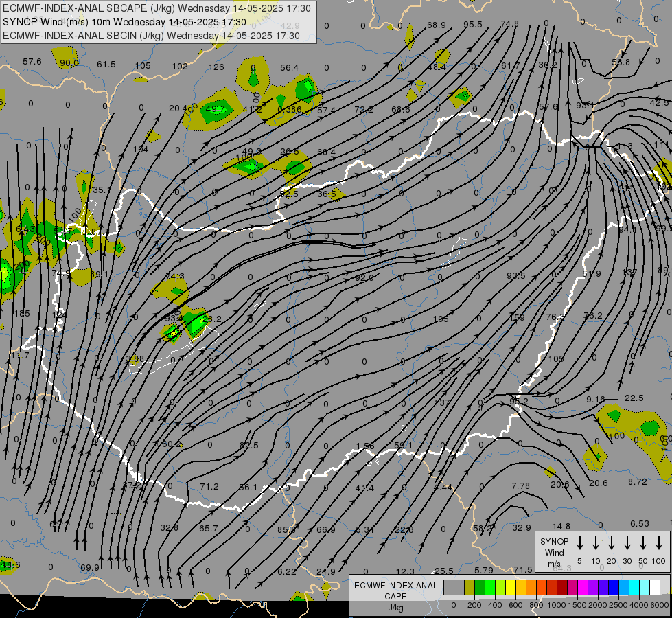
Task: Click the map value 126
Action: 216,67
